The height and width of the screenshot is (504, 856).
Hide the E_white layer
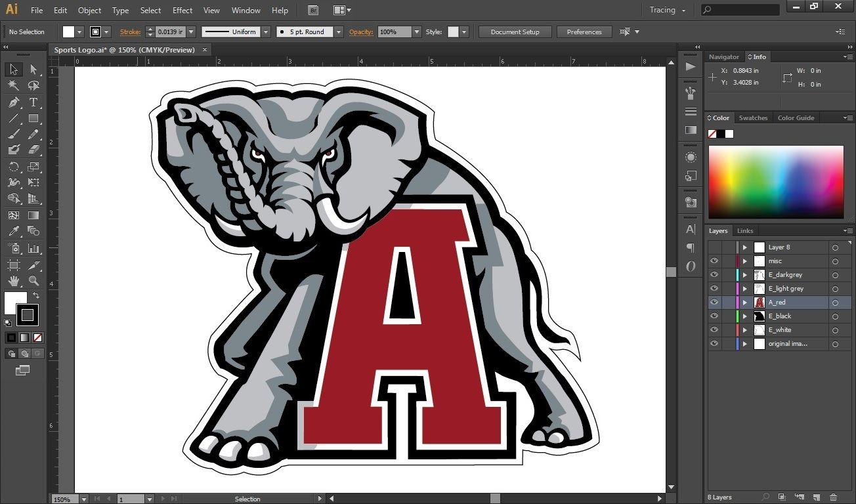click(714, 330)
